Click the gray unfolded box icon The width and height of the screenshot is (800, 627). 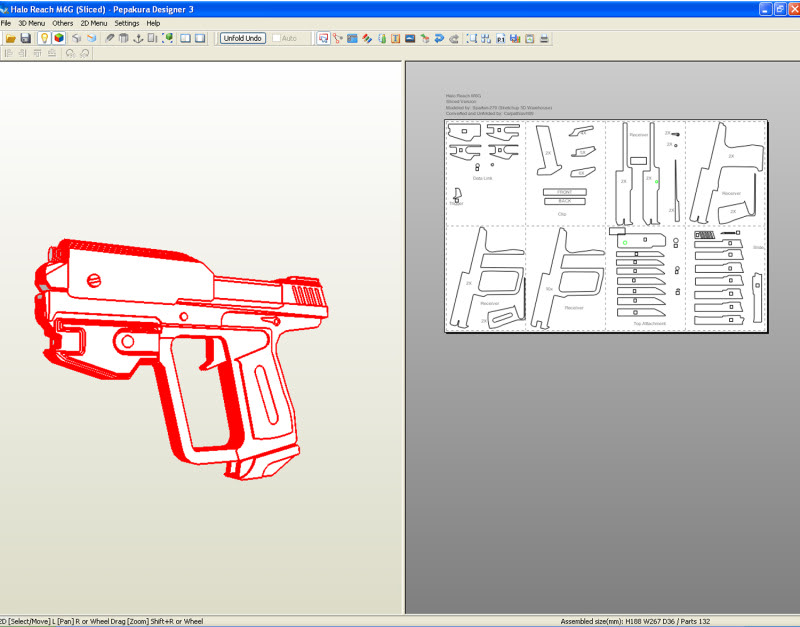[123, 38]
